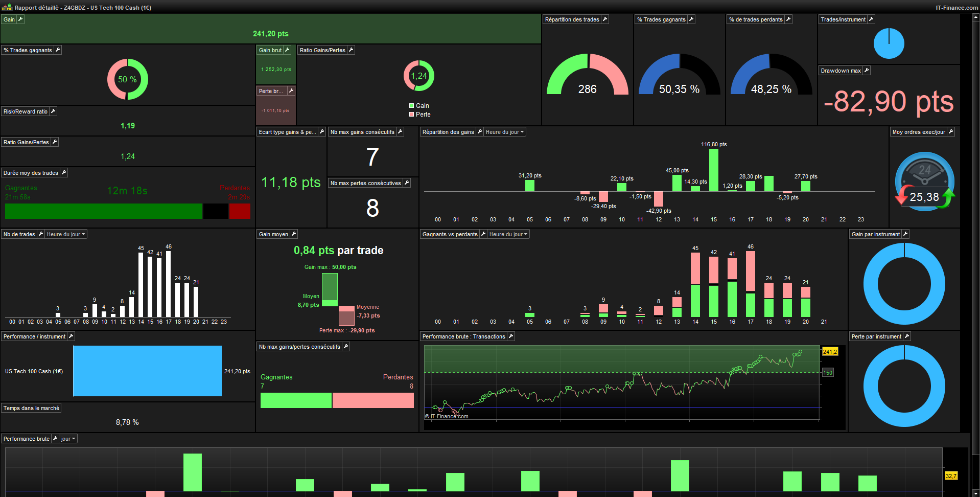Screen dimensions: 980x497
Task: Open settings wrench of Gain brut widget
Action: [x=287, y=50]
